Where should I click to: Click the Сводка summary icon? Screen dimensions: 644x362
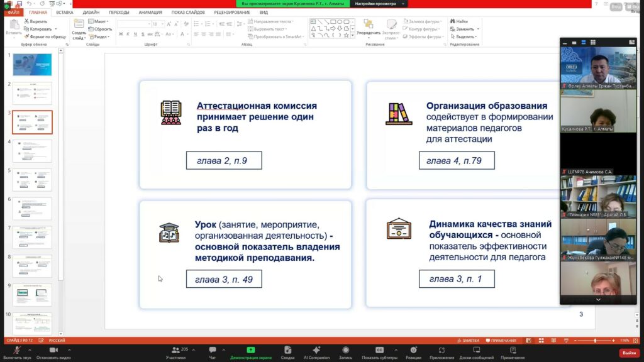pyautogui.click(x=287, y=350)
